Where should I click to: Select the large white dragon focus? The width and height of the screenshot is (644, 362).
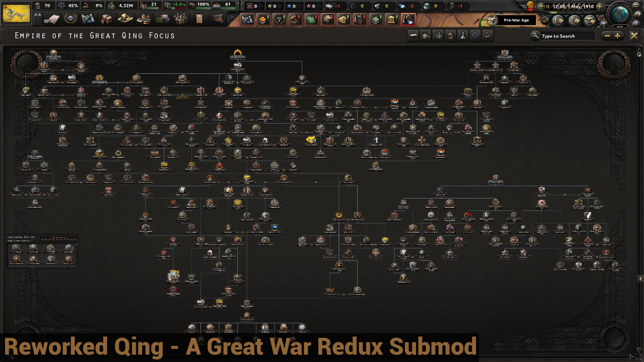point(173,277)
